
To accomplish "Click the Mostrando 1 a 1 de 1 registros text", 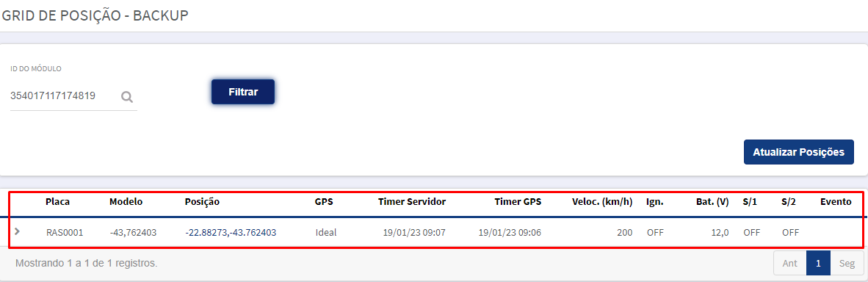I will 87,264.
